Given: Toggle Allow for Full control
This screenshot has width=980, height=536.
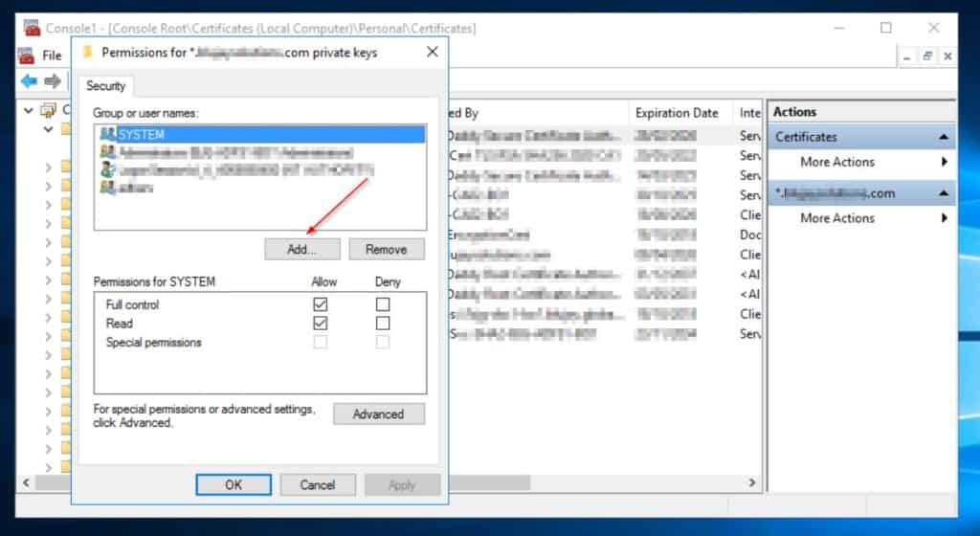Looking at the screenshot, I should pos(320,304).
